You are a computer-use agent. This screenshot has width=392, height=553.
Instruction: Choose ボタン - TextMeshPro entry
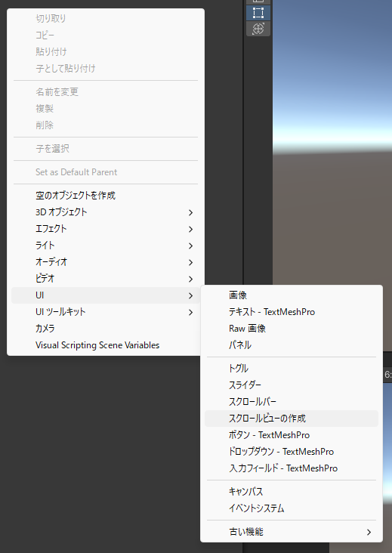coord(292,435)
